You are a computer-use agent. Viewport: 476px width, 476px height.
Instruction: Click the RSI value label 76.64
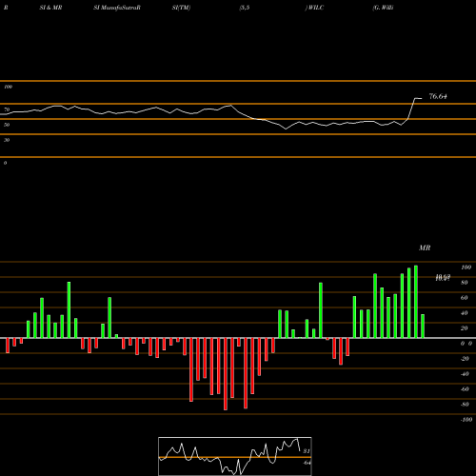pyautogui.click(x=438, y=96)
